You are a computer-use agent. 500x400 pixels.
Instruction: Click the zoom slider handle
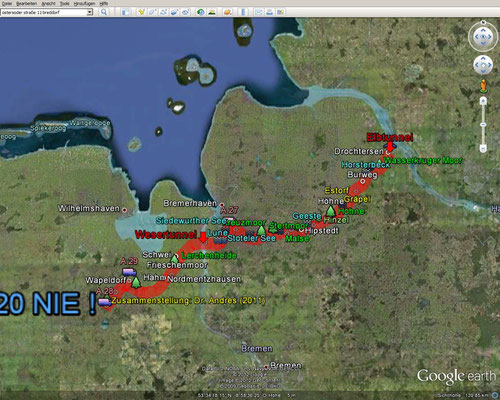coord(483,125)
